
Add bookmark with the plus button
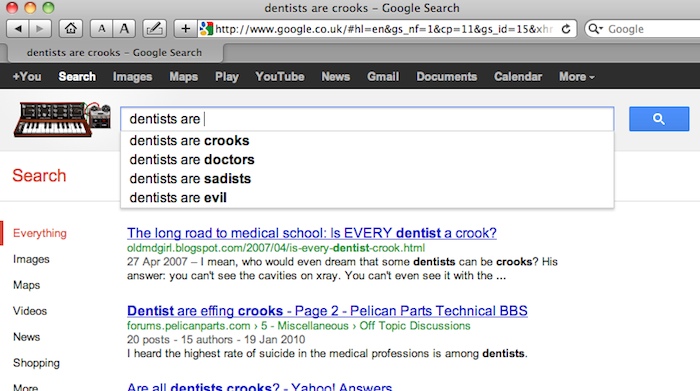(185, 29)
